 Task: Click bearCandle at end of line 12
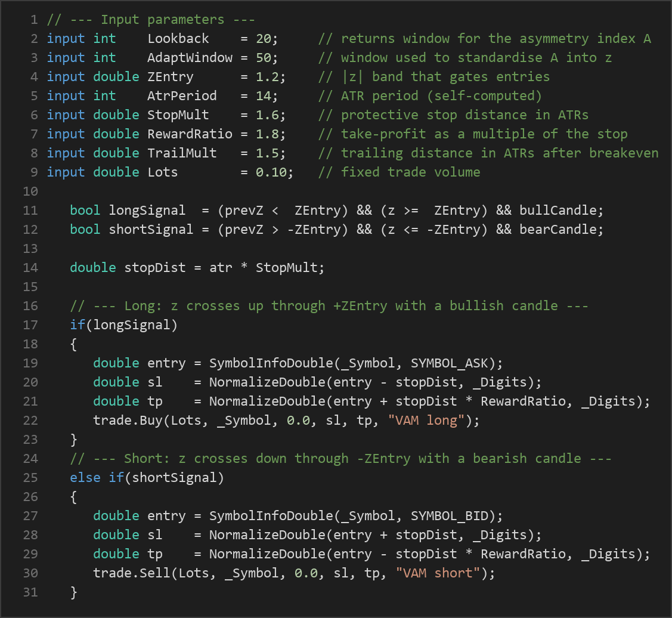coord(558,230)
